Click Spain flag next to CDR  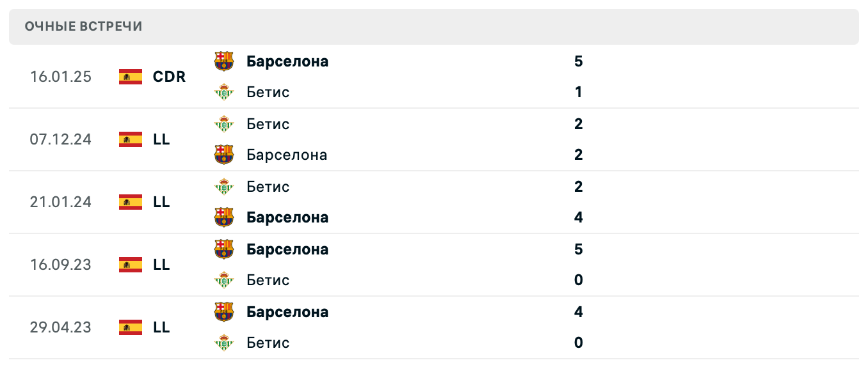point(131,77)
